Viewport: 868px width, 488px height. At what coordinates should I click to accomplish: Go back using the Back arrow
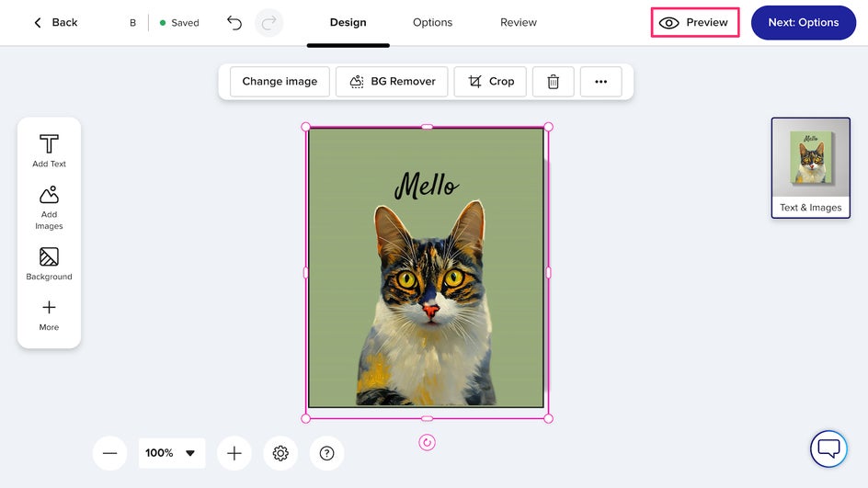55,23
